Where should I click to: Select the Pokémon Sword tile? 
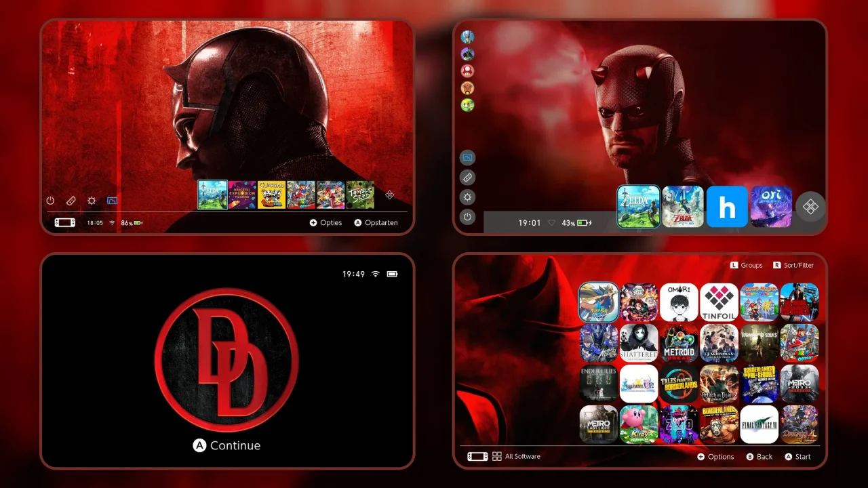(x=599, y=302)
